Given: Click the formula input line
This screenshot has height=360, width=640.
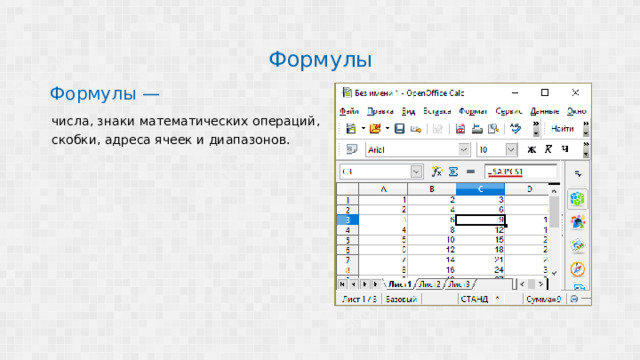Looking at the screenshot, I should click(521, 172).
